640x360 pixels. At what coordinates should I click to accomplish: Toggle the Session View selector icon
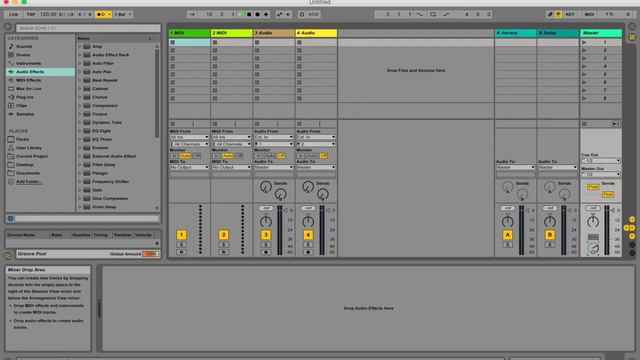[x=632, y=37]
